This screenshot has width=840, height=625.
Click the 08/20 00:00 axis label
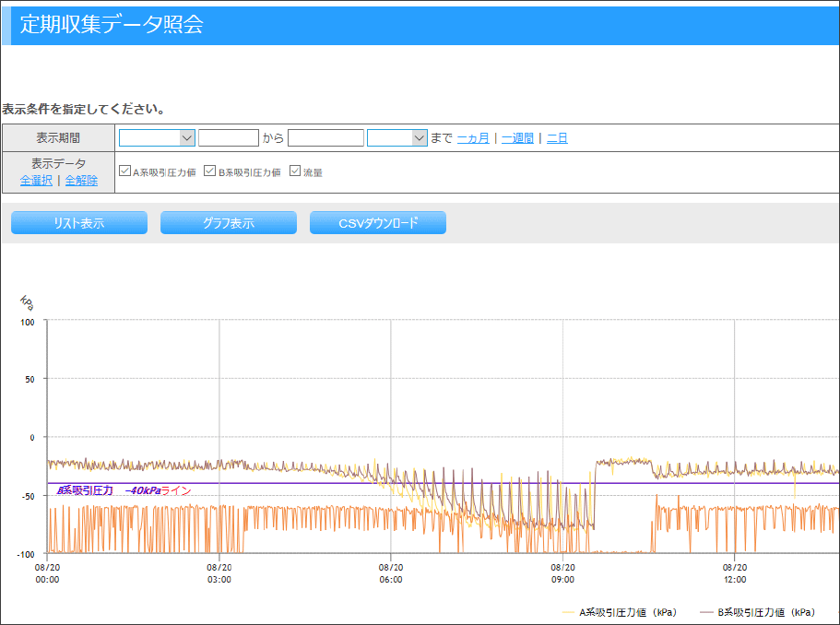point(47,573)
